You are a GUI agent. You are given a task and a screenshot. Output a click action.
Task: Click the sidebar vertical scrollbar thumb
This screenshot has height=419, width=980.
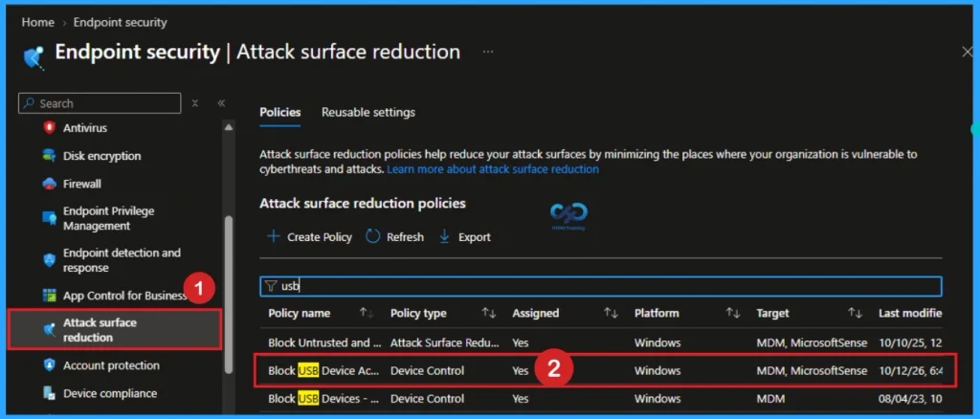click(x=229, y=295)
